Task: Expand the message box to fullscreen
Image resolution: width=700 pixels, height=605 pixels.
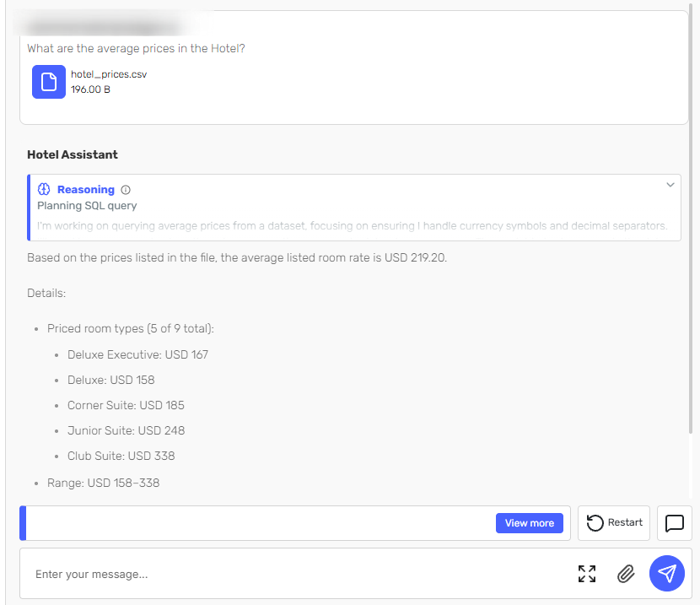Action: tap(587, 574)
